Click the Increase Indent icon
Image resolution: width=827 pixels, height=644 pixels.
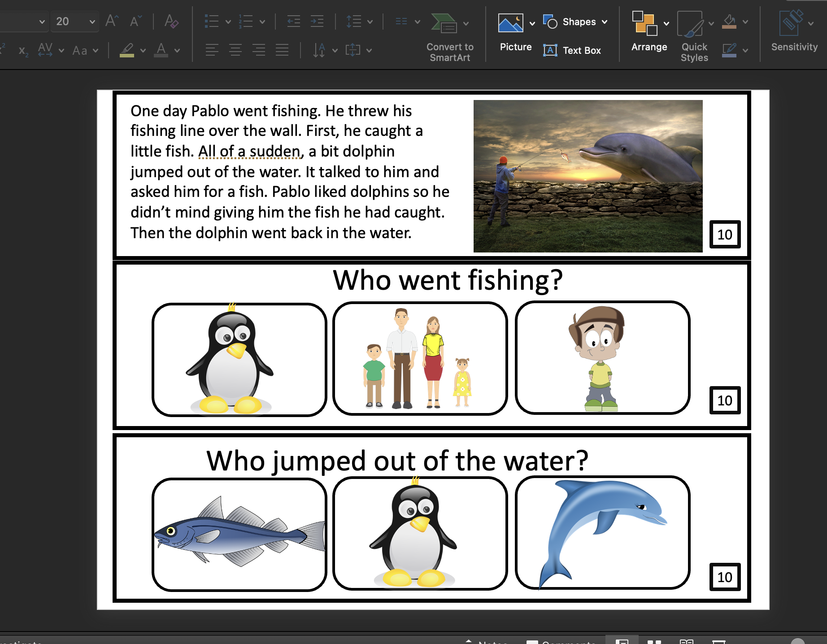pos(317,21)
